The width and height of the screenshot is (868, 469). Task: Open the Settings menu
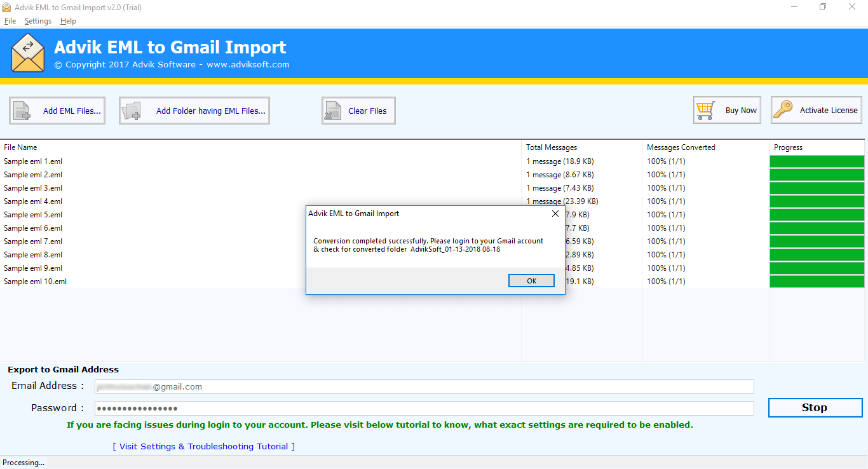coord(38,21)
